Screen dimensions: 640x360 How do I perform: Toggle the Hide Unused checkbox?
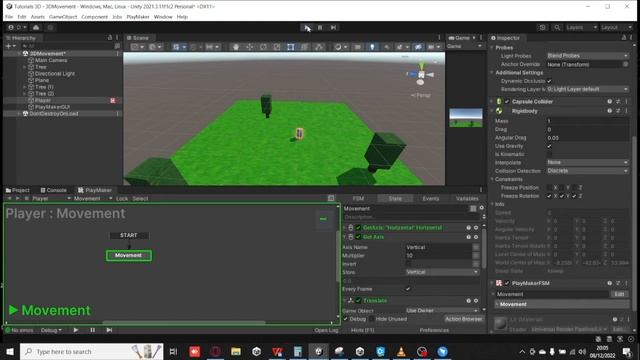(x=371, y=319)
